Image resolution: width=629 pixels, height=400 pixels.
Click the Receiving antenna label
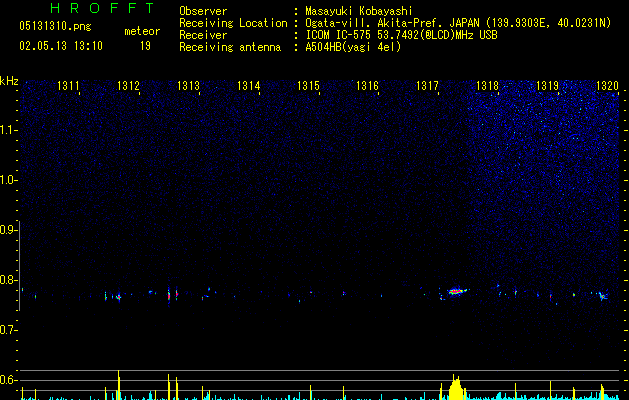(230, 47)
